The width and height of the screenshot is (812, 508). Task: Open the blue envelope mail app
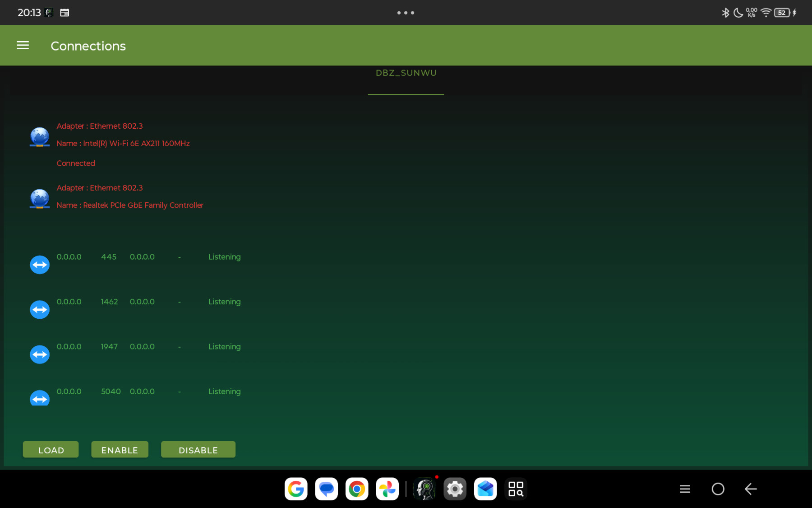coord(485,489)
